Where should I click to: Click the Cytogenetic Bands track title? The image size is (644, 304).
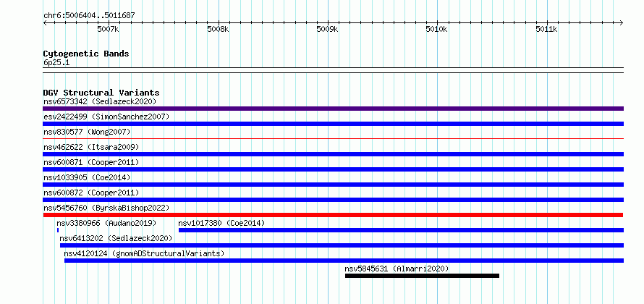click(86, 54)
